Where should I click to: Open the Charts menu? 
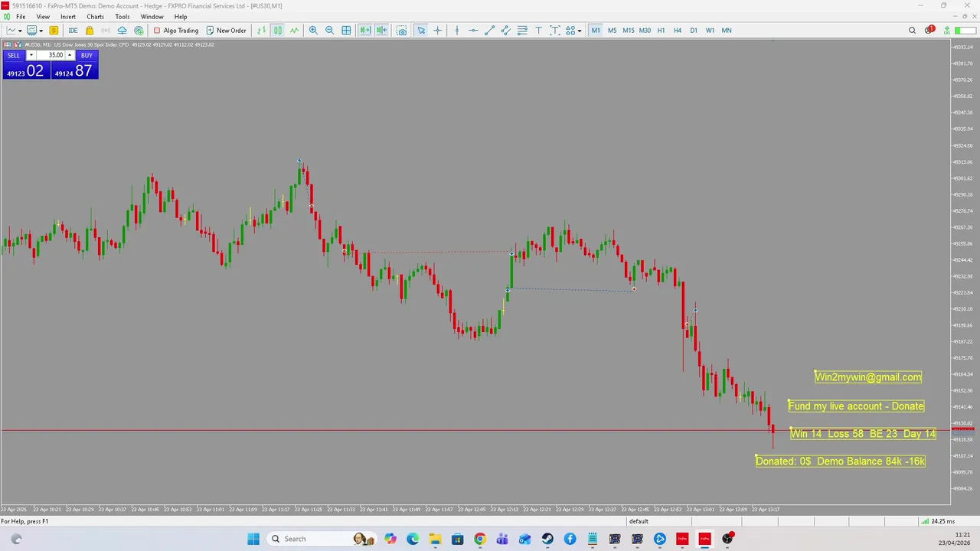tap(96, 17)
